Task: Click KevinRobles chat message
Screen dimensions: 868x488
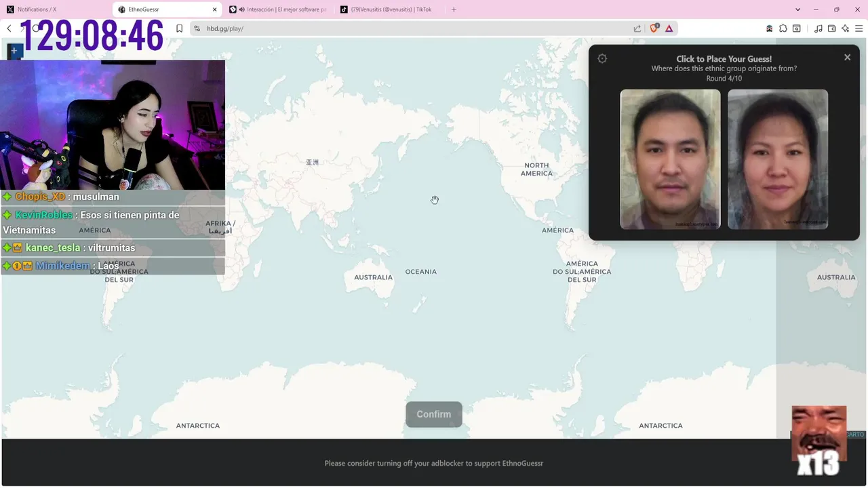Action: click(x=113, y=222)
